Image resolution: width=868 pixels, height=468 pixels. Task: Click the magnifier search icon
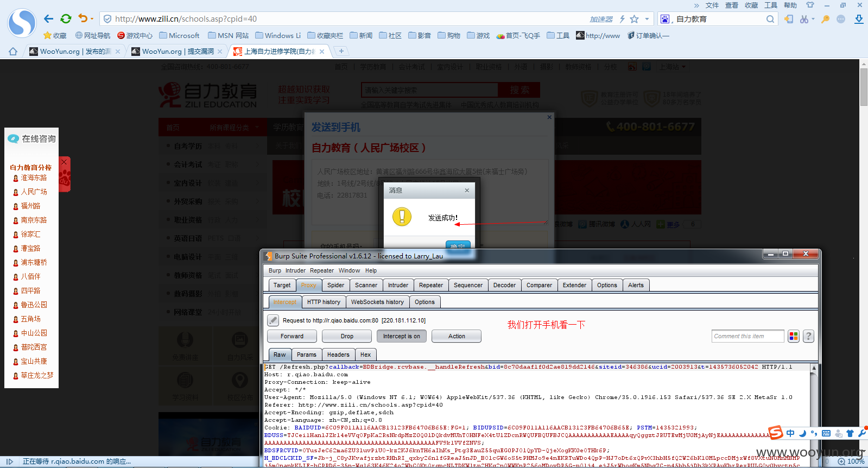(x=770, y=19)
